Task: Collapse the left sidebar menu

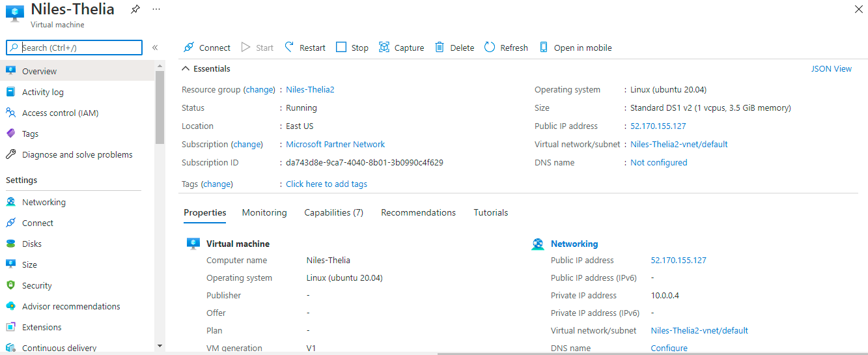Action: (155, 48)
